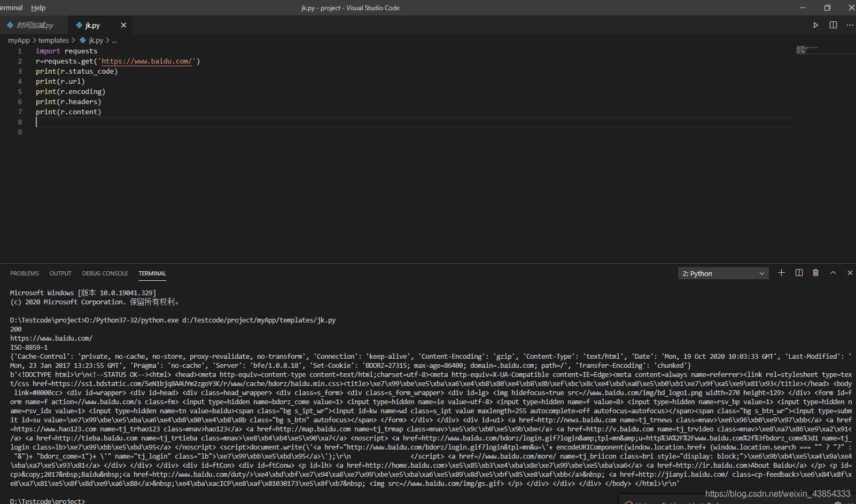
Task: Run the jk.py file with the play icon
Action: click(816, 25)
